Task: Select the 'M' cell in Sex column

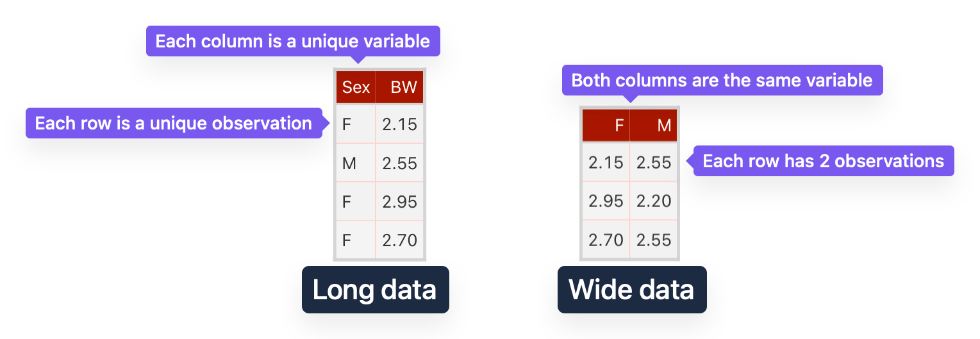Action: pos(356,163)
